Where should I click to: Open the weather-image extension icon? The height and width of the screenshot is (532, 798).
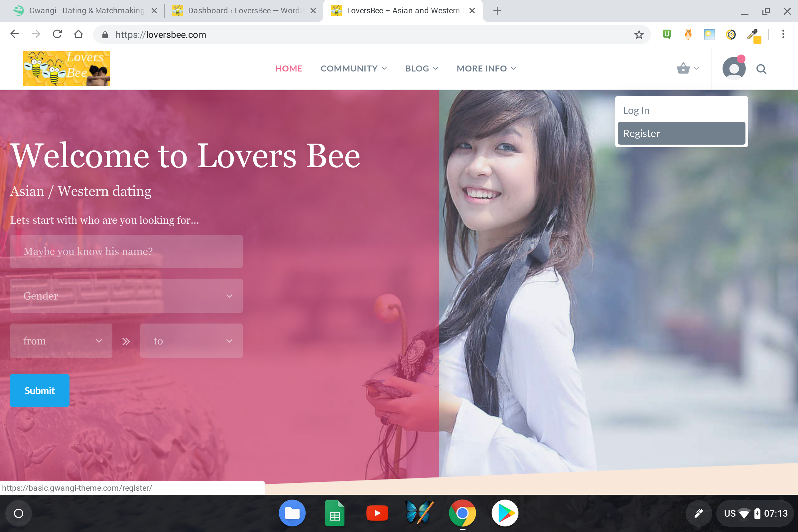click(x=709, y=34)
